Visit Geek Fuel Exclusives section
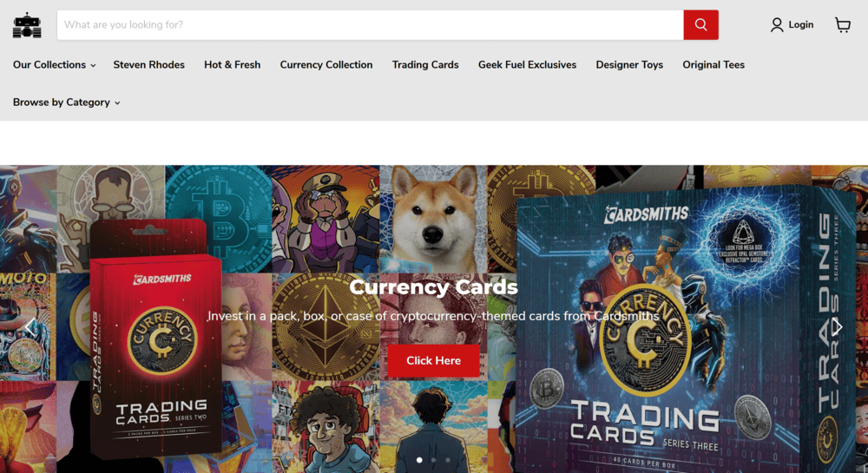 527,65
